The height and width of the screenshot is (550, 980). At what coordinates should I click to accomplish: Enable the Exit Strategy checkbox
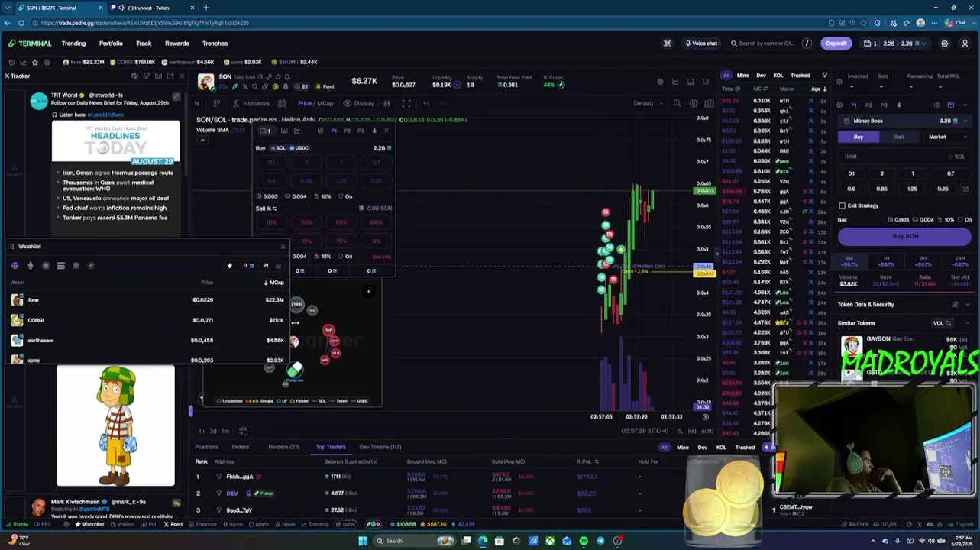(x=842, y=205)
